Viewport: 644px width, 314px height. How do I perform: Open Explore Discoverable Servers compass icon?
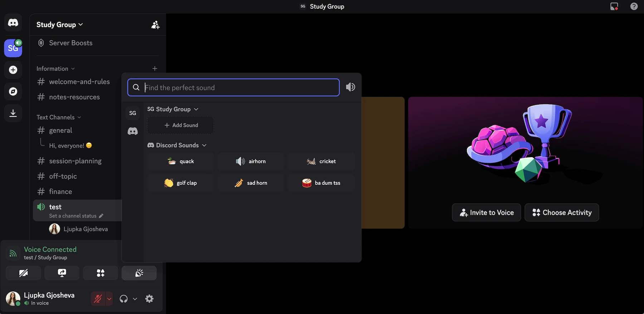coord(13,91)
